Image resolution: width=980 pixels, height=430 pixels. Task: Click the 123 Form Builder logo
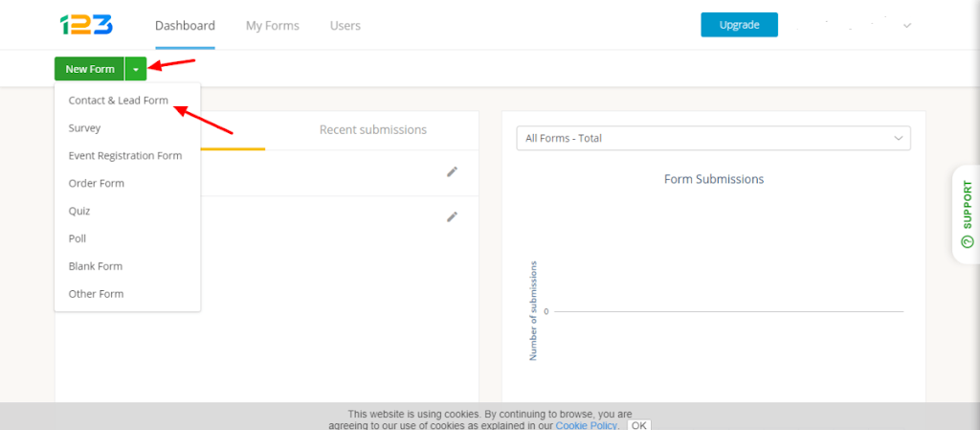pyautogui.click(x=86, y=25)
